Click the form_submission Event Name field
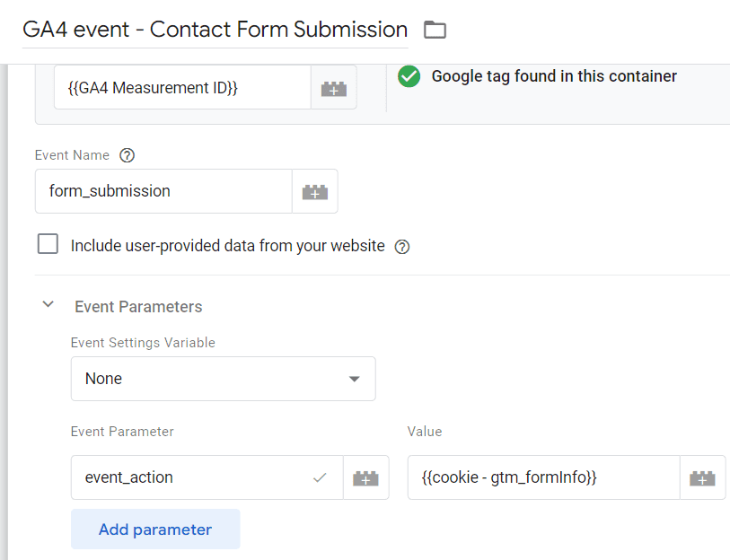This screenshot has width=730, height=560. [x=163, y=191]
